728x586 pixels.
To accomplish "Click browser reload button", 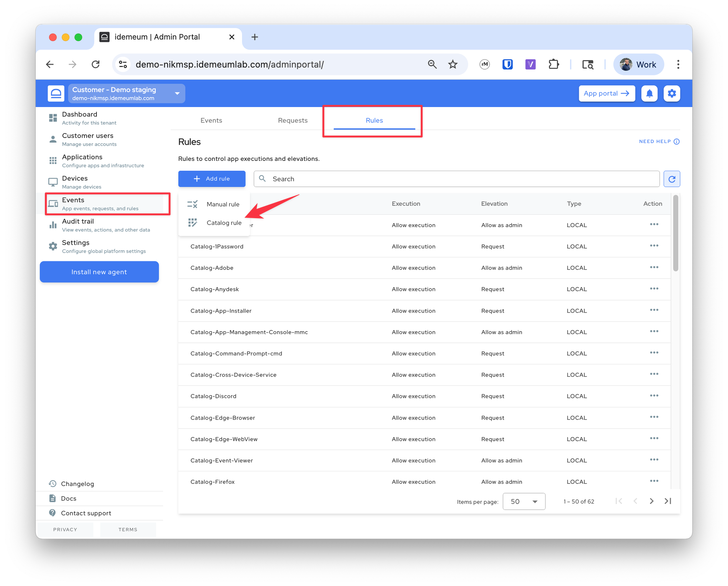I will [96, 64].
